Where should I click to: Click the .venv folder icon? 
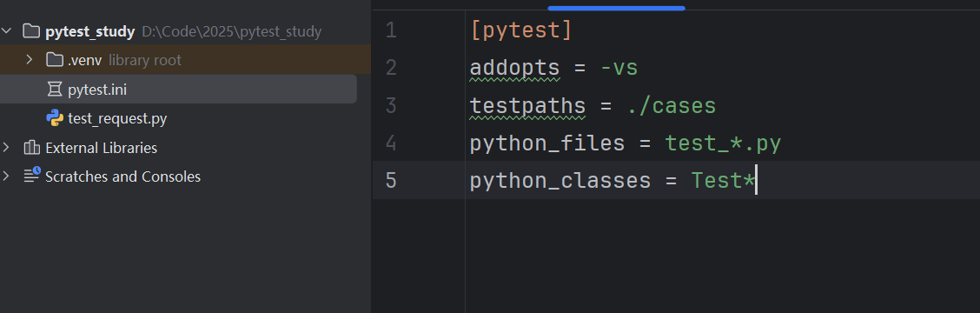pos(55,60)
